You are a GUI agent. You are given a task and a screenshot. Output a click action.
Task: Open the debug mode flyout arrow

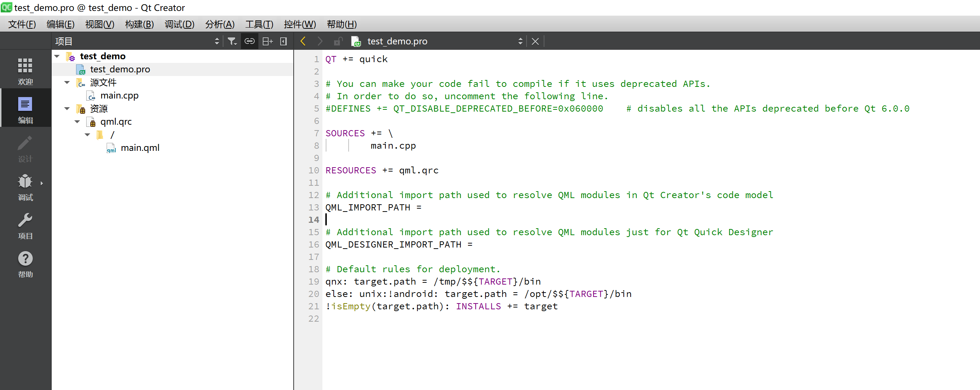[x=42, y=183]
